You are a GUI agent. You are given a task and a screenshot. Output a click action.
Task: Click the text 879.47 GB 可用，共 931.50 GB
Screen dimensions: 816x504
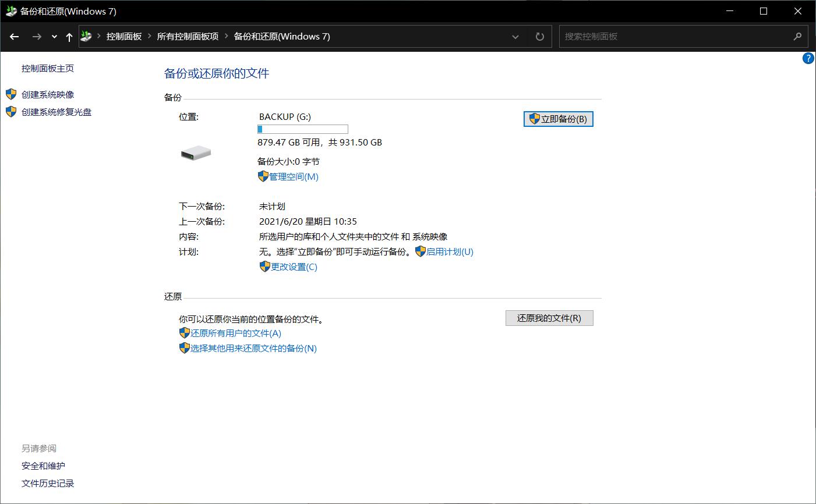[320, 142]
